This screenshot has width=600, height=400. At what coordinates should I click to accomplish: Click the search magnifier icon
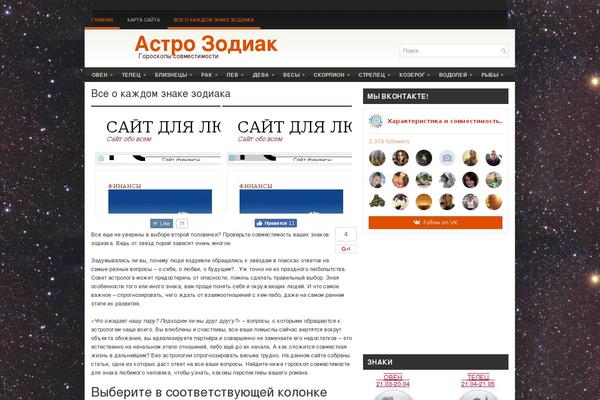coord(504,51)
